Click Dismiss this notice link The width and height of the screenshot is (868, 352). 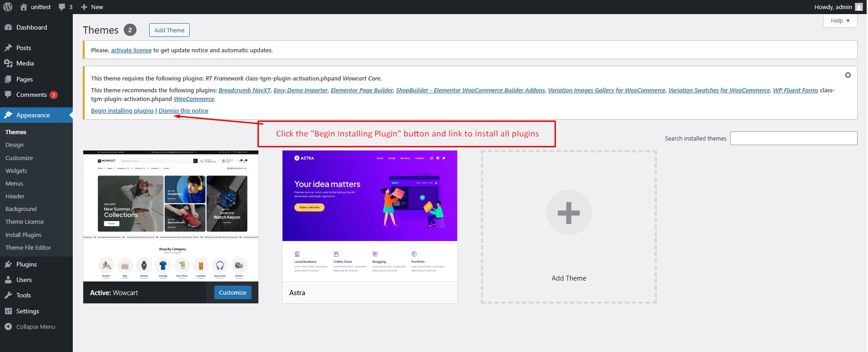[183, 111]
